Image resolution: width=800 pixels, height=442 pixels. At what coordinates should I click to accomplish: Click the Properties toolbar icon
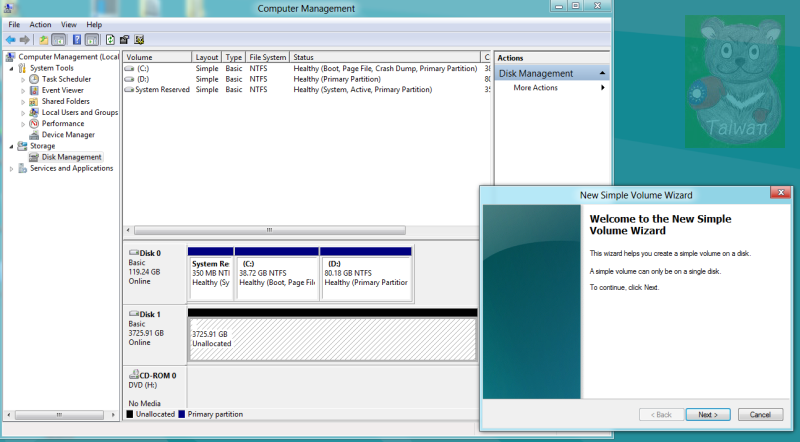point(124,40)
